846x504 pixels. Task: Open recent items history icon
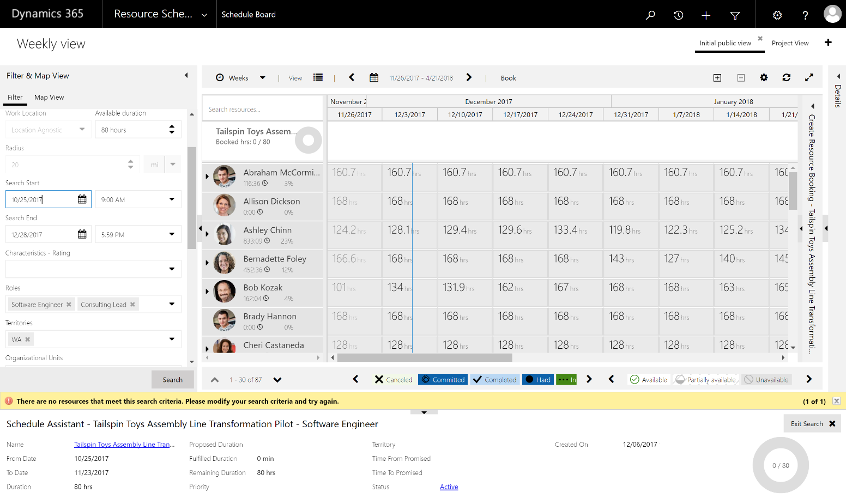678,15
